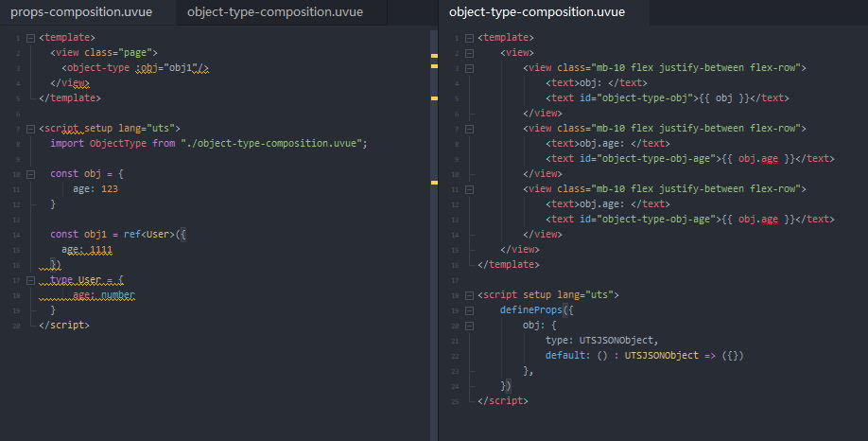Click the <object-type :obj="obj1"/> tag
Screen dimensions: 868x441
[x=135, y=67]
